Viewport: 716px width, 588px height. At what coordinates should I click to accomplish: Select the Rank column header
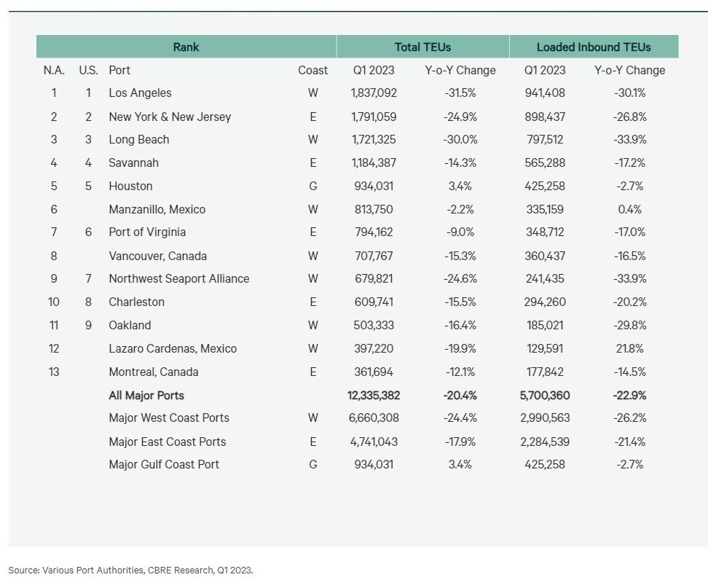pyautogui.click(x=186, y=46)
